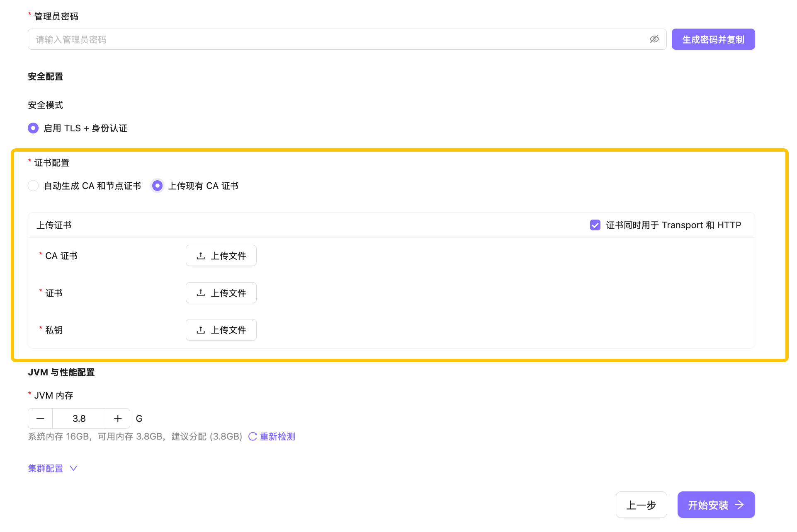Click the 重新检测 refresh icon

point(253,436)
